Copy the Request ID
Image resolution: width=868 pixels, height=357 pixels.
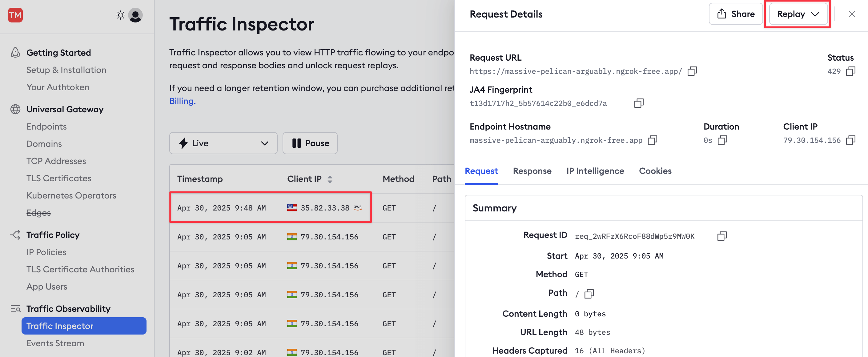(x=722, y=236)
